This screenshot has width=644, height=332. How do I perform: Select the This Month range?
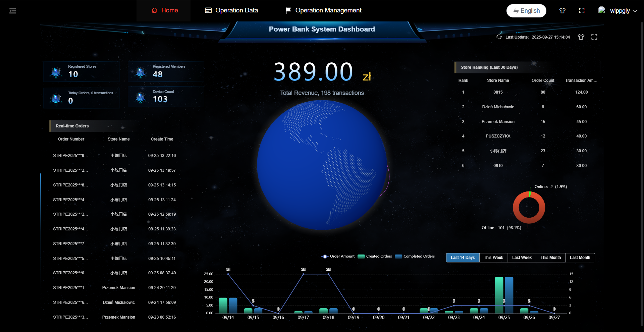pos(550,258)
